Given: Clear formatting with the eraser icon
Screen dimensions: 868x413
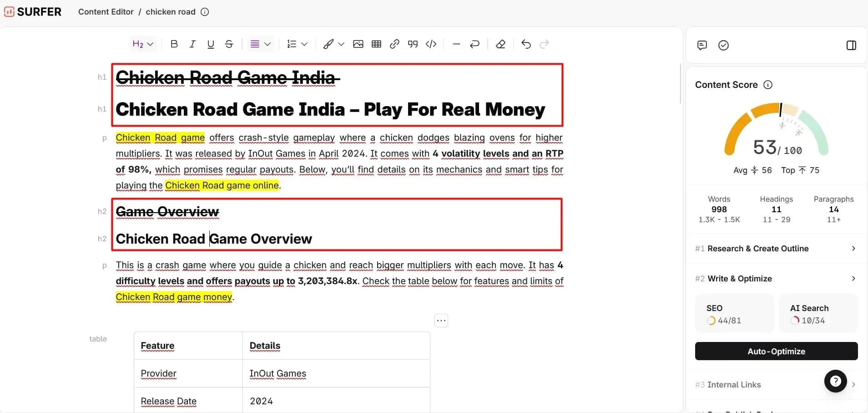Looking at the screenshot, I should point(500,44).
